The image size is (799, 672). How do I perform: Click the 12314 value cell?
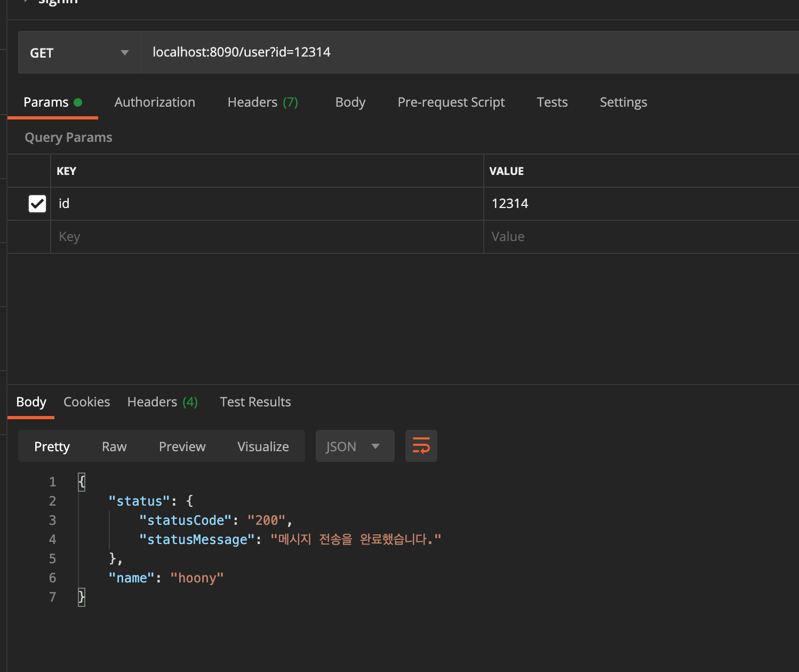[642, 204]
